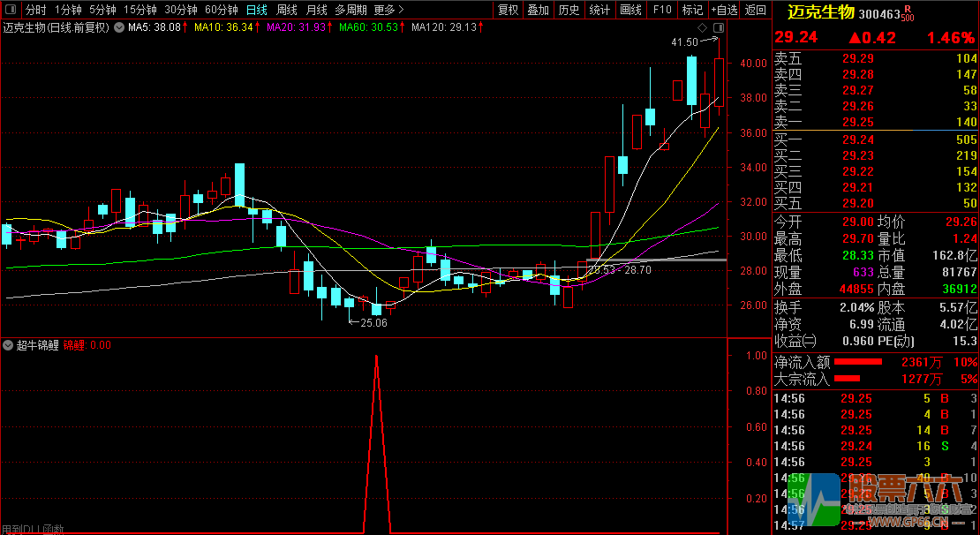Expand the 更多 periods menu
This screenshot has width=980, height=535.
388,10
